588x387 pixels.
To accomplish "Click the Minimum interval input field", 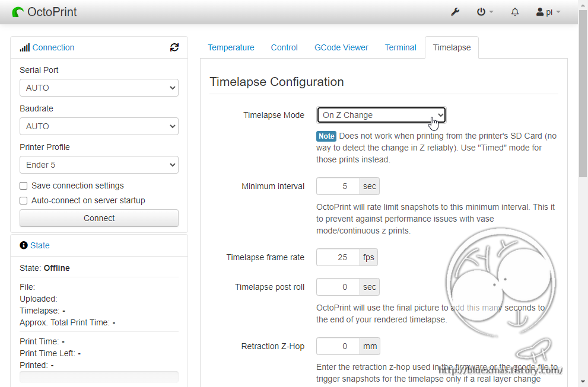I will tap(338, 186).
